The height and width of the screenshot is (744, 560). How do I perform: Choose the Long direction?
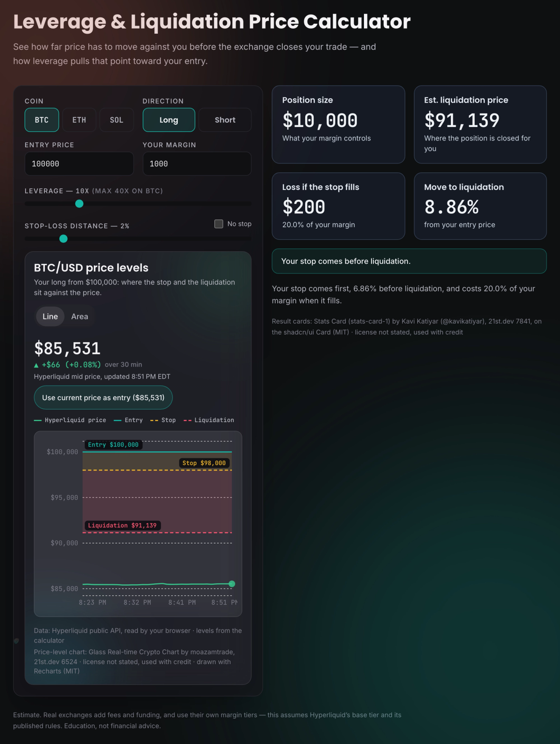tap(169, 120)
